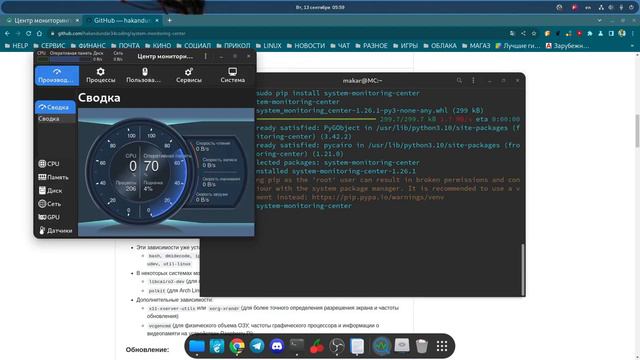Open the СОЦИАЛ bookmarks folder
The height and width of the screenshot is (360, 640).
tap(193, 46)
